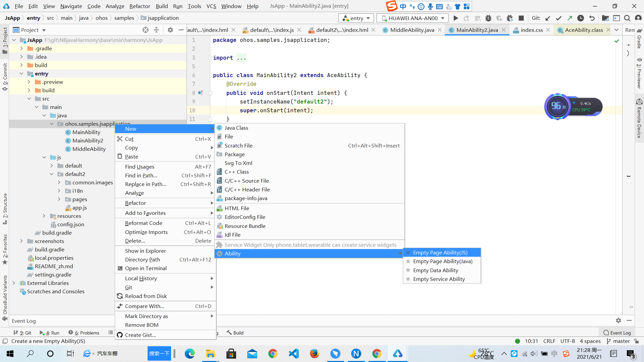This screenshot has height=362, width=644.
Task: Click the Git show history clock icon
Action: [x=581, y=18]
